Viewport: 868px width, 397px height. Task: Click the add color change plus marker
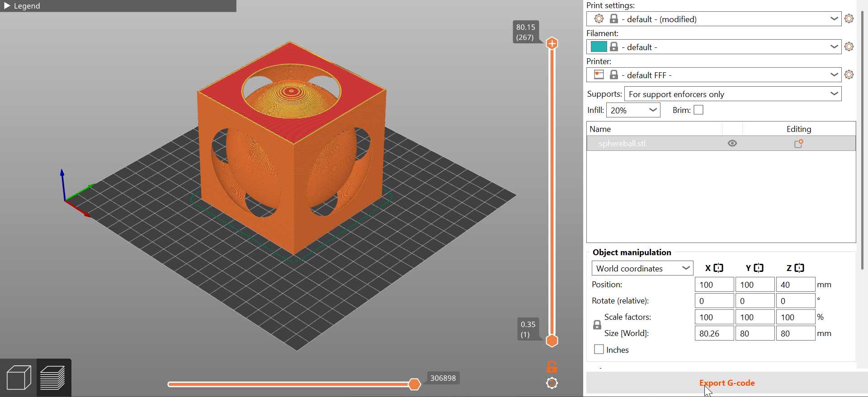point(552,43)
